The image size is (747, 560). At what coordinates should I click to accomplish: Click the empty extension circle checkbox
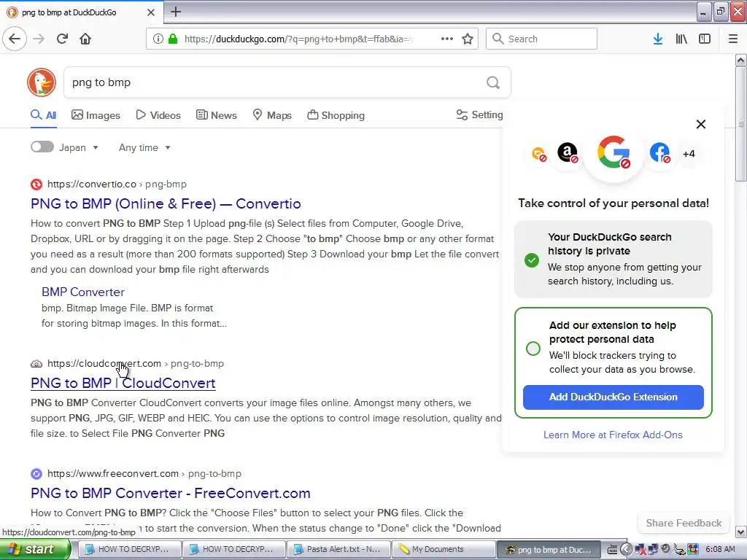click(x=533, y=348)
